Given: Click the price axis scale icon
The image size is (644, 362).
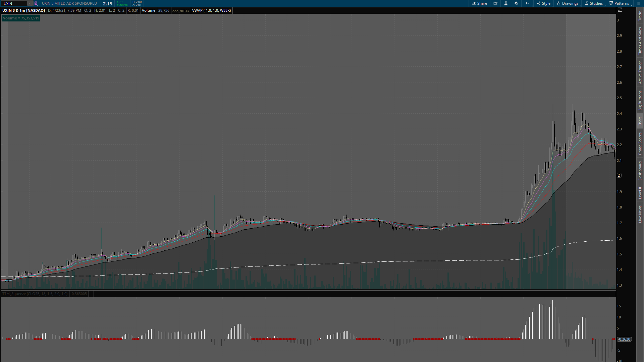Looking at the screenshot, I should (620, 10).
